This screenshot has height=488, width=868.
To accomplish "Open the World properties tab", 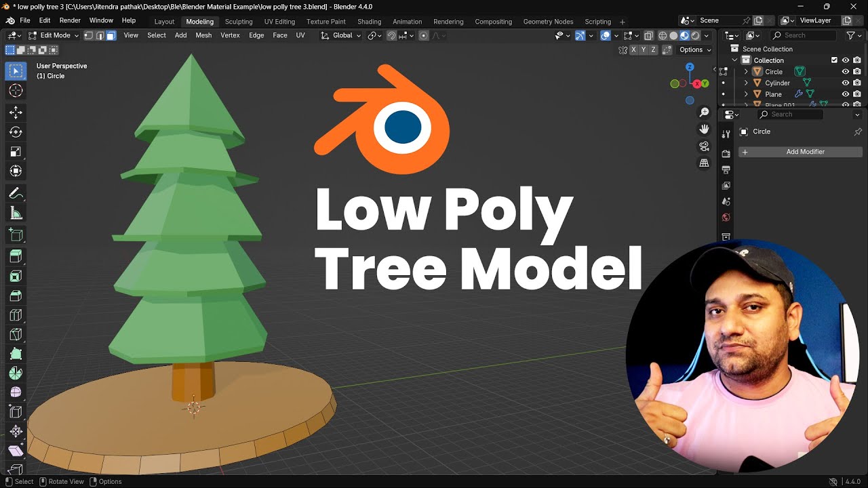I will tap(726, 218).
